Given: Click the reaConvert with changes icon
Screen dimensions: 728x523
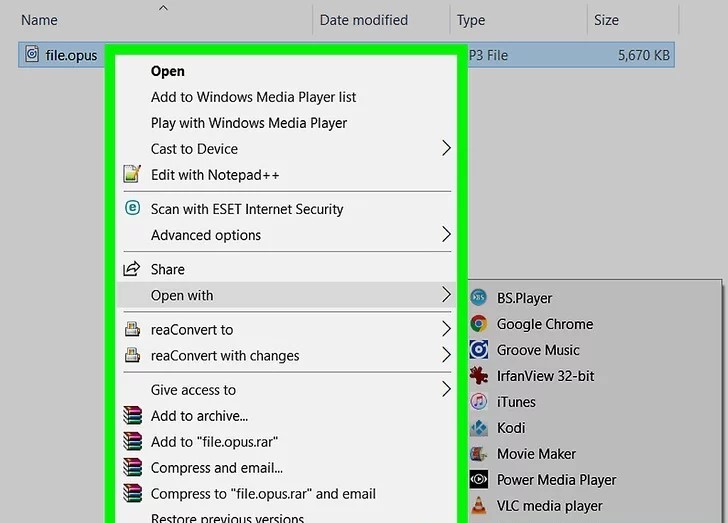Looking at the screenshot, I should point(132,355).
